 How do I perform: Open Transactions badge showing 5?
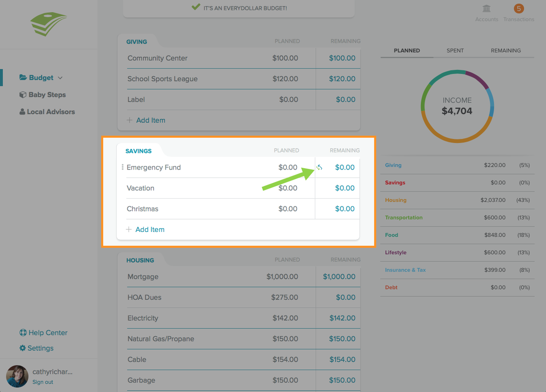tap(519, 8)
